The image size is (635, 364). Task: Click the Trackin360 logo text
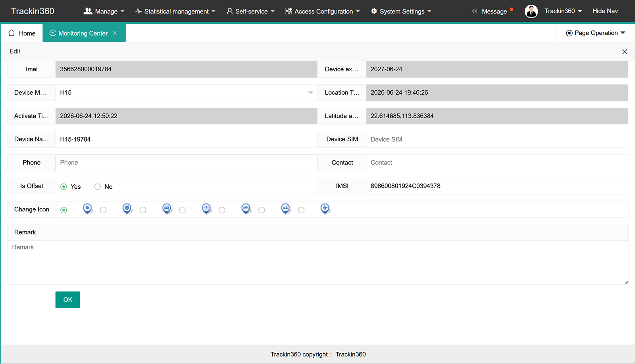[x=33, y=11]
